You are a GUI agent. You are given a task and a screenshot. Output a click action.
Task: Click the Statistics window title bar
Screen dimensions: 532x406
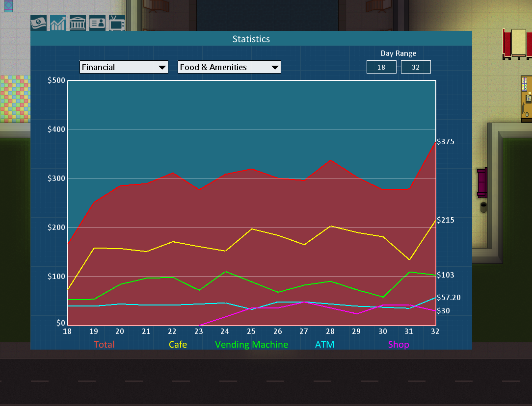tap(251, 39)
